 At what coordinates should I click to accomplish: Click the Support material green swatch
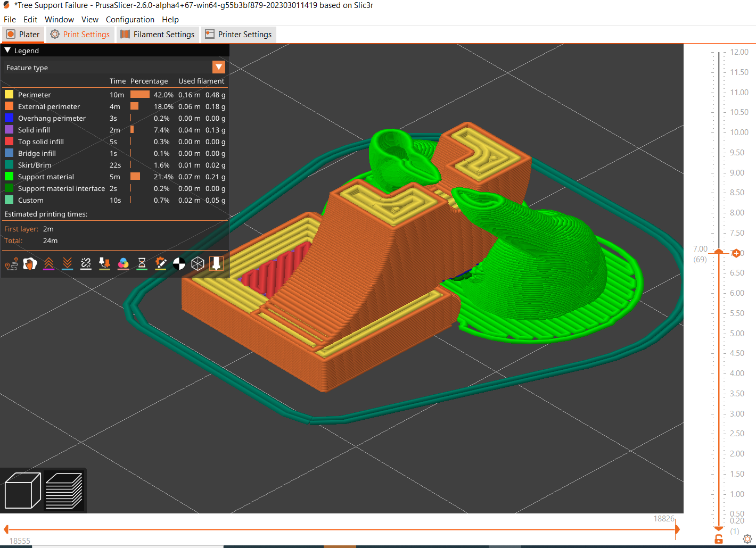coord(9,176)
